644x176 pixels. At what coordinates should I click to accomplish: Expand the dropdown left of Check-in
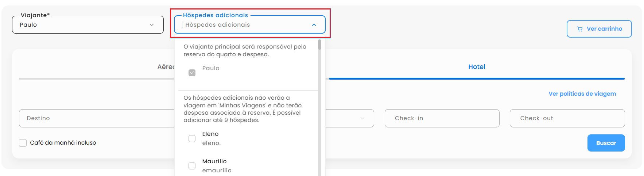click(x=362, y=118)
